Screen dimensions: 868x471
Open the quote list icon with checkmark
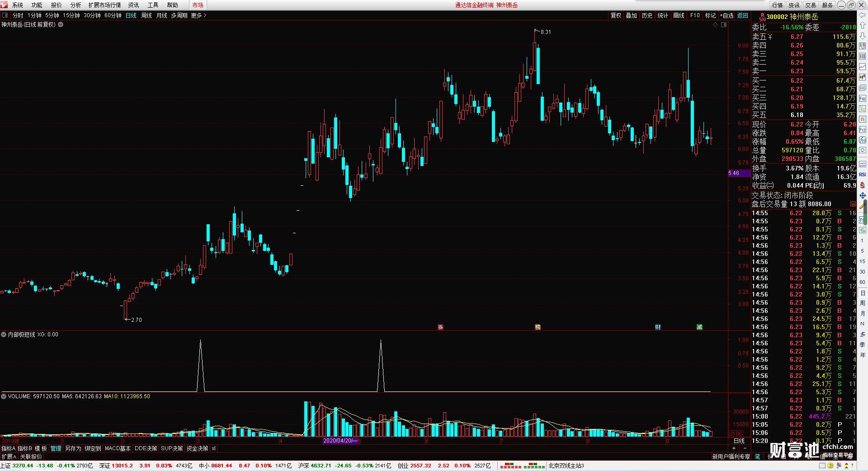click(x=863, y=46)
